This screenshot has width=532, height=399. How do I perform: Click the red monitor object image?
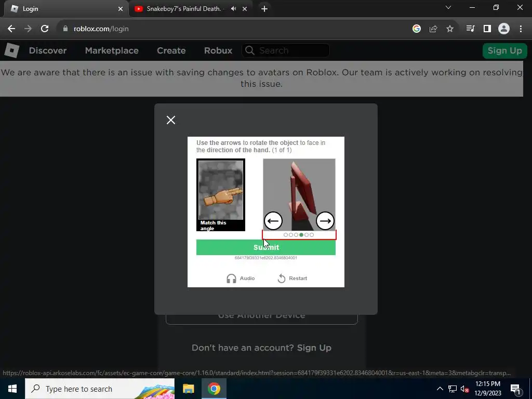[299, 194]
